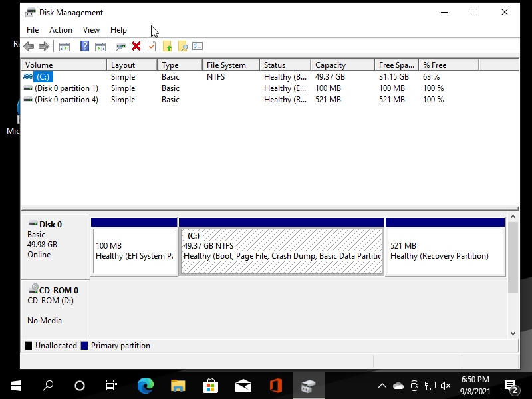Viewport: 532px width, 399px height.
Task: Click the folder icon with magnifying glass
Action: click(x=182, y=46)
